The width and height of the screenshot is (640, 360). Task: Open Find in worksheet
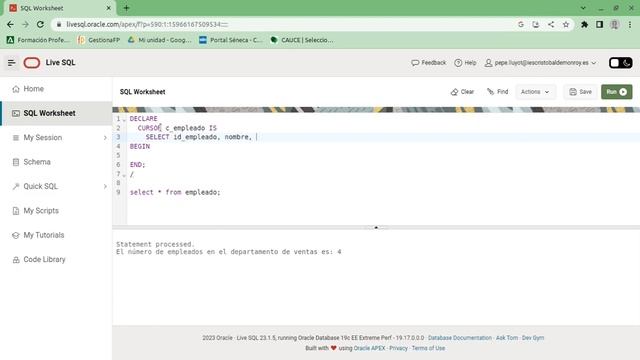[497, 92]
